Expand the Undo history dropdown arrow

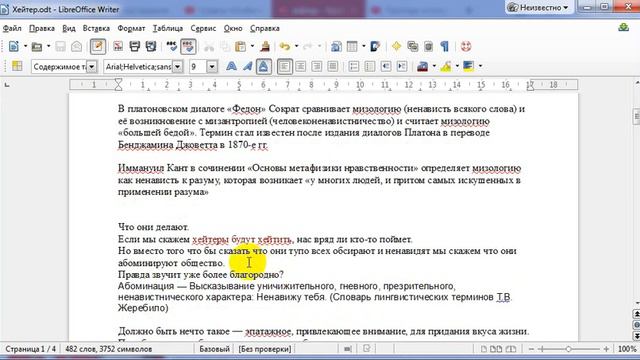click(x=296, y=47)
